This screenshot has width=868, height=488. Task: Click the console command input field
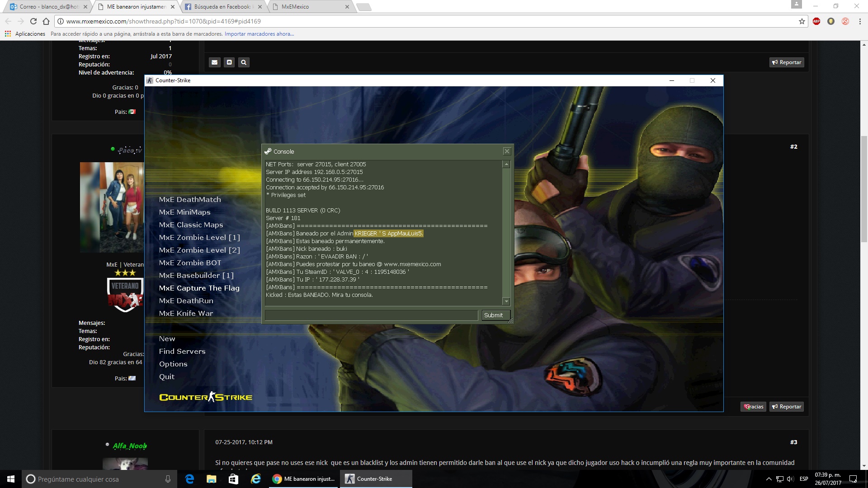pyautogui.click(x=371, y=315)
